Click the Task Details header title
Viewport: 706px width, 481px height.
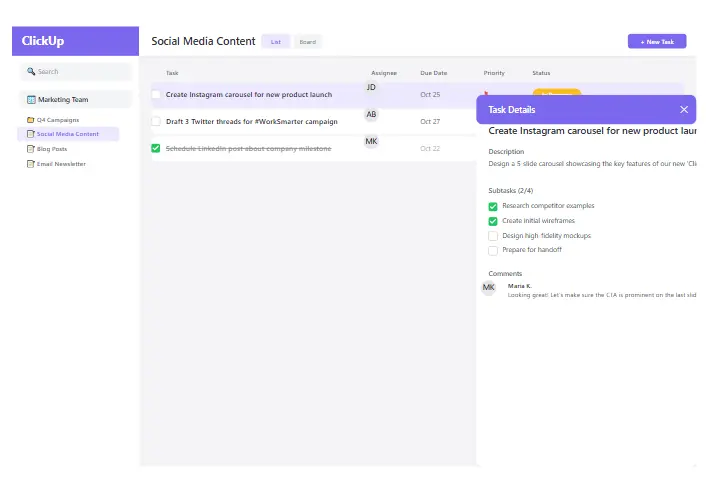tap(512, 109)
